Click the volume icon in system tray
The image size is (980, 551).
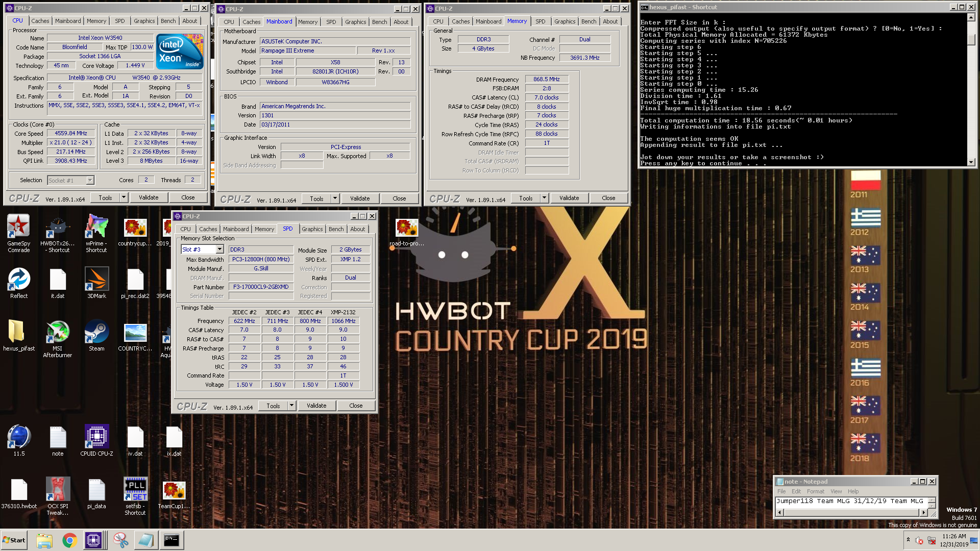(x=919, y=540)
